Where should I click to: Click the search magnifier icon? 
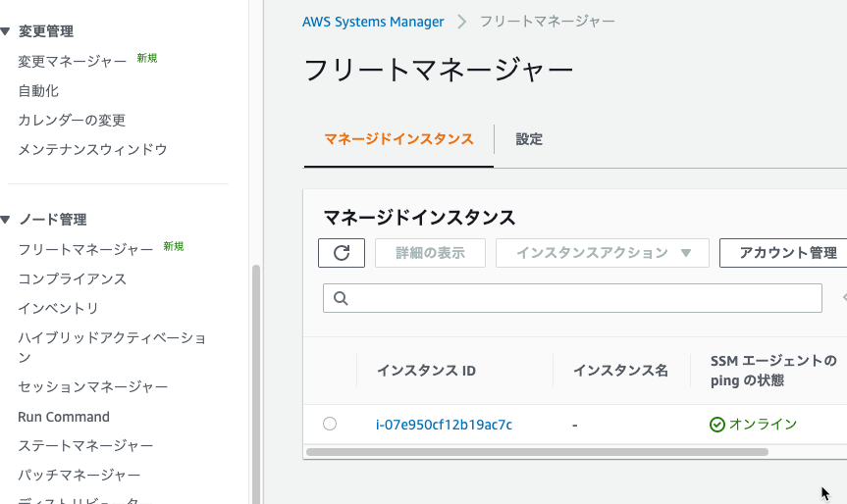tap(341, 298)
